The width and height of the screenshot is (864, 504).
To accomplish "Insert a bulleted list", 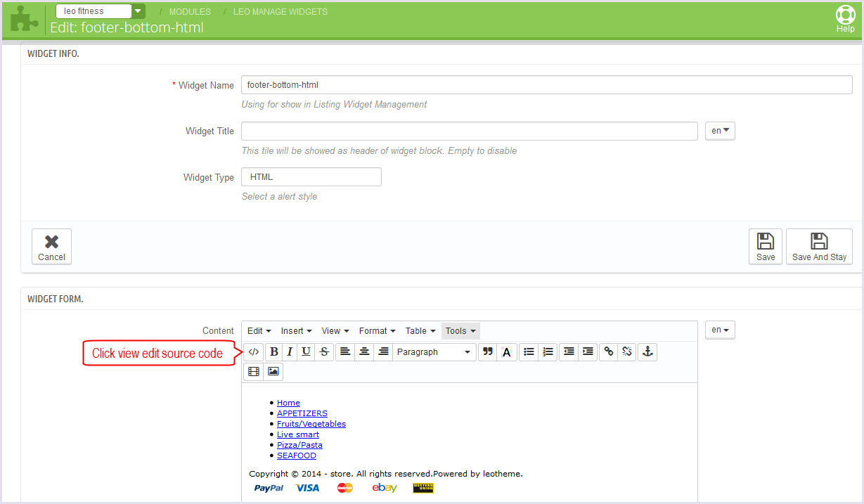I will (x=529, y=352).
